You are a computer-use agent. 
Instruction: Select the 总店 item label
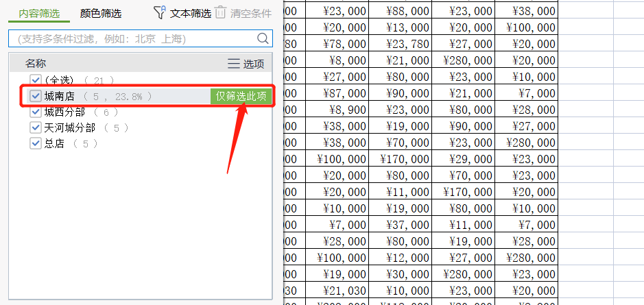tap(54, 143)
